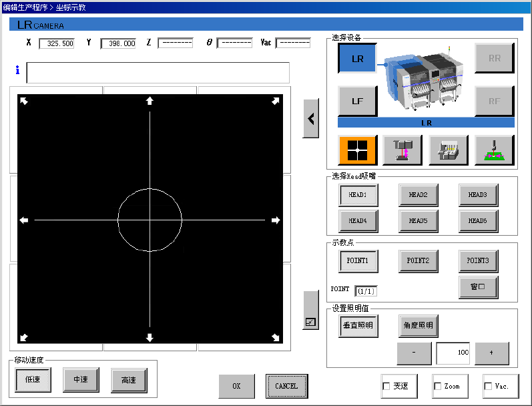The height and width of the screenshot is (406, 532).
Task: Click the Vac value field
Action: pyautogui.click(x=293, y=43)
